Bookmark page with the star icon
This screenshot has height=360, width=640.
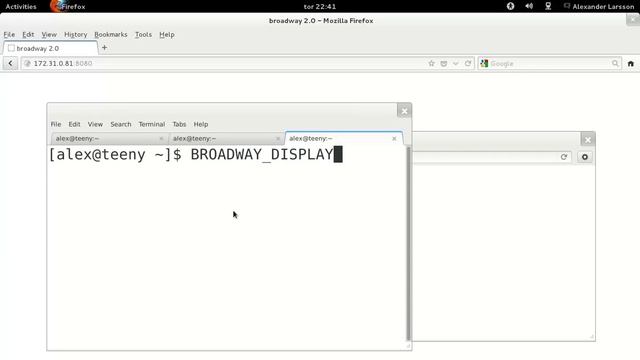431,63
